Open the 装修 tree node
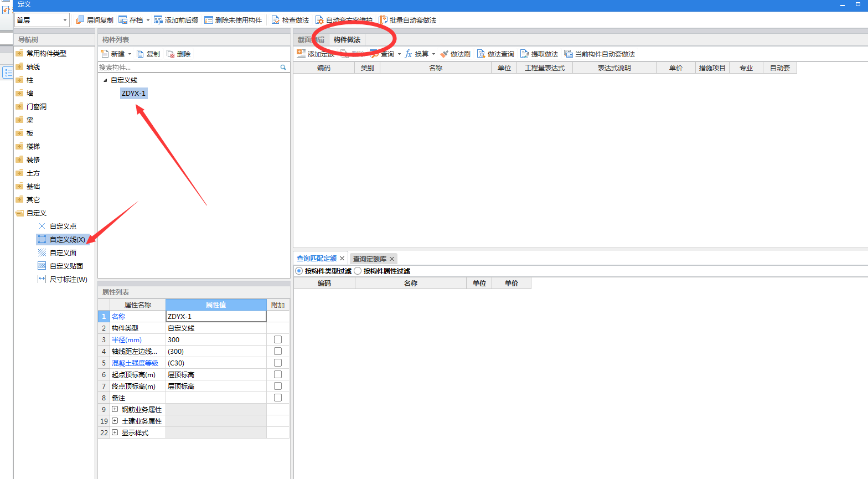This screenshot has width=868, height=479. [33, 159]
